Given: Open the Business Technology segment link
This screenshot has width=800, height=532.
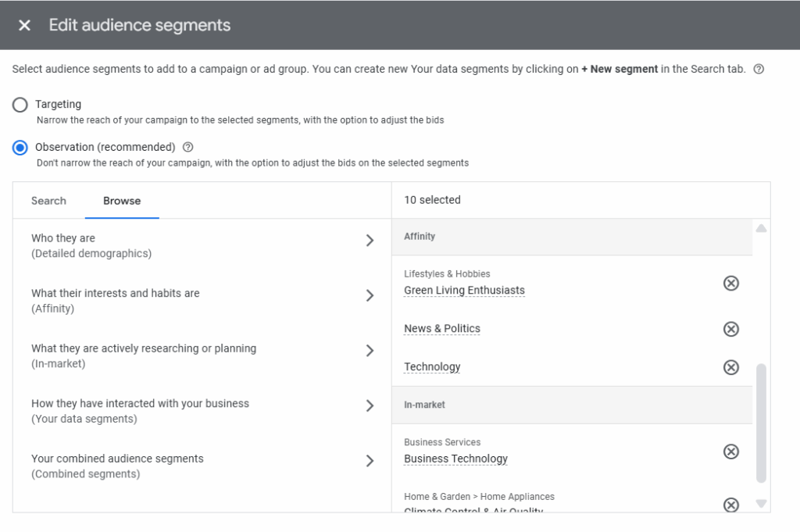Looking at the screenshot, I should [x=455, y=459].
